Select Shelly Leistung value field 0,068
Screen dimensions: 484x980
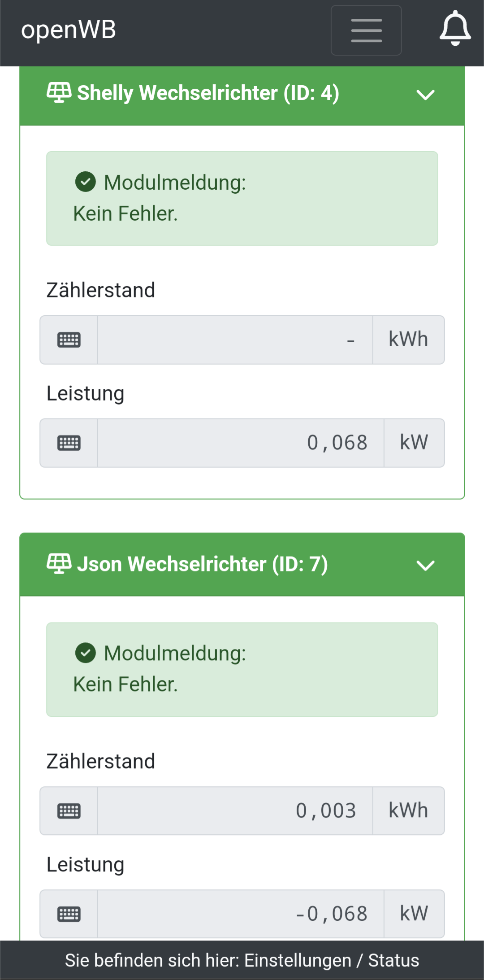point(241,443)
